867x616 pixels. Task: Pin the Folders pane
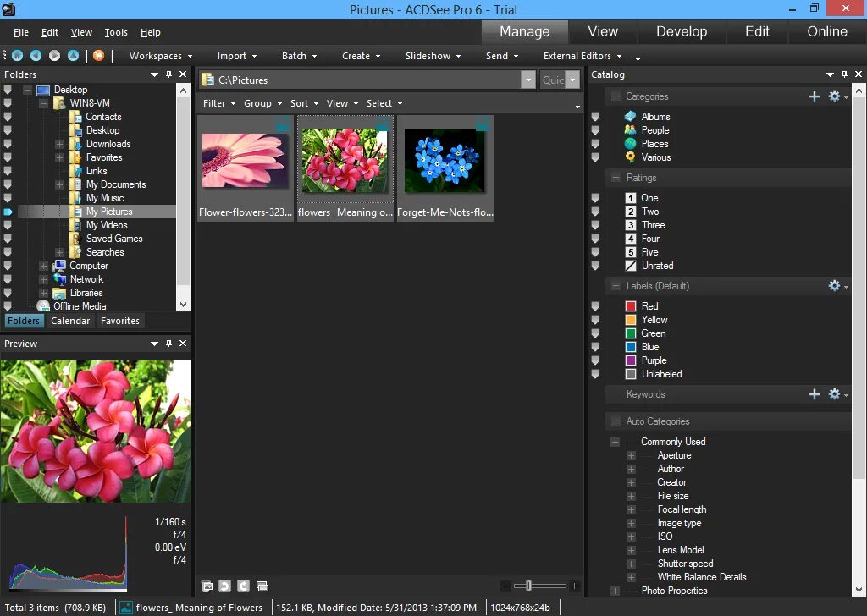169,74
